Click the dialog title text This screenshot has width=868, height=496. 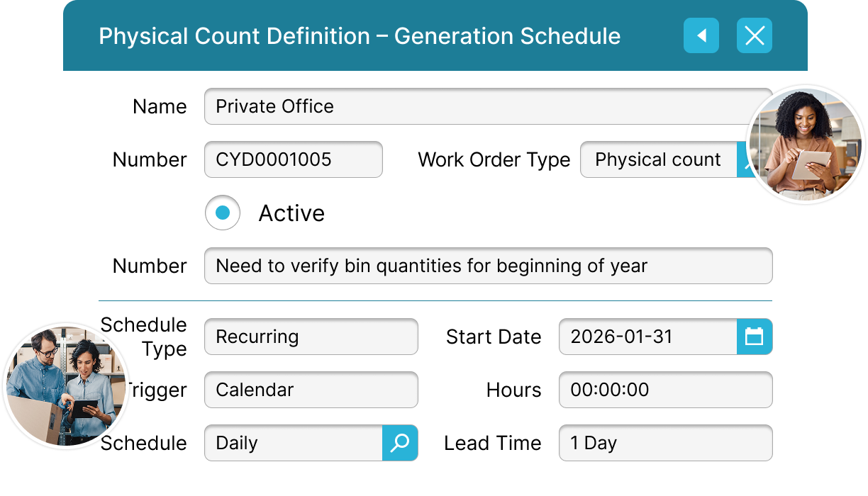360,36
